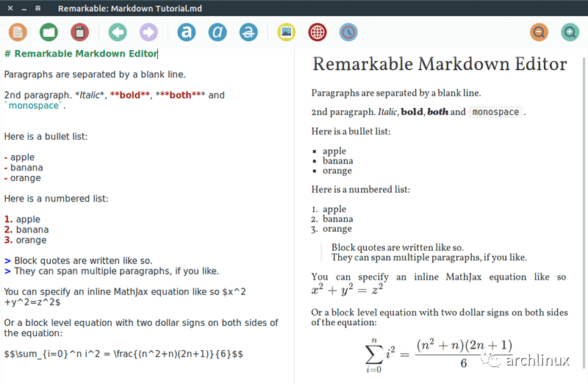This screenshot has height=384, width=588.
Task: Insert timestamp with the clock icon
Action: coord(348,32)
